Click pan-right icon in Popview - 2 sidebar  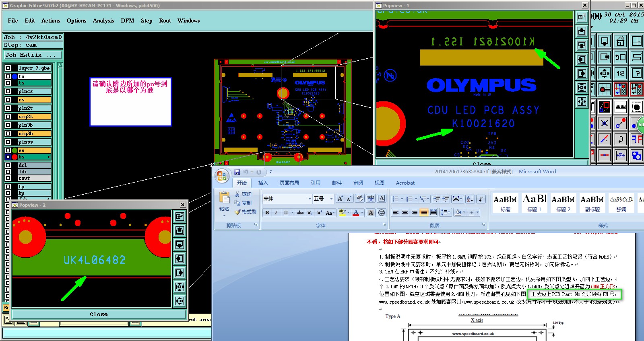pos(180,273)
